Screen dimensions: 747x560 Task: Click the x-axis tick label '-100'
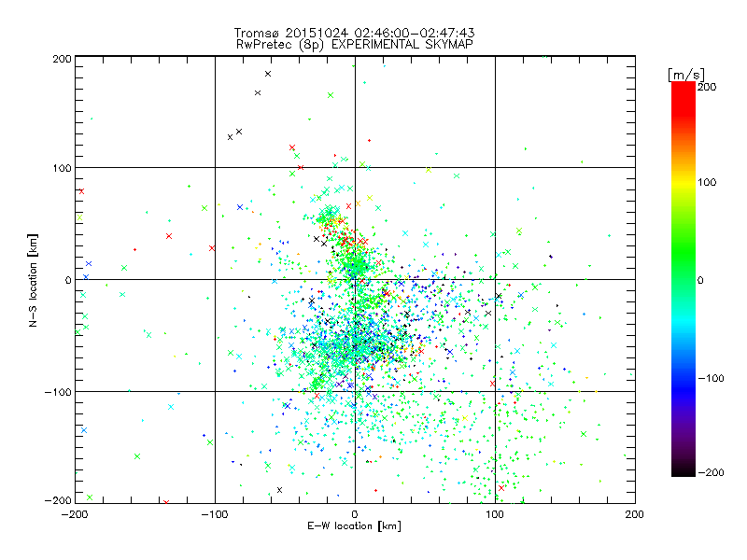click(x=215, y=514)
